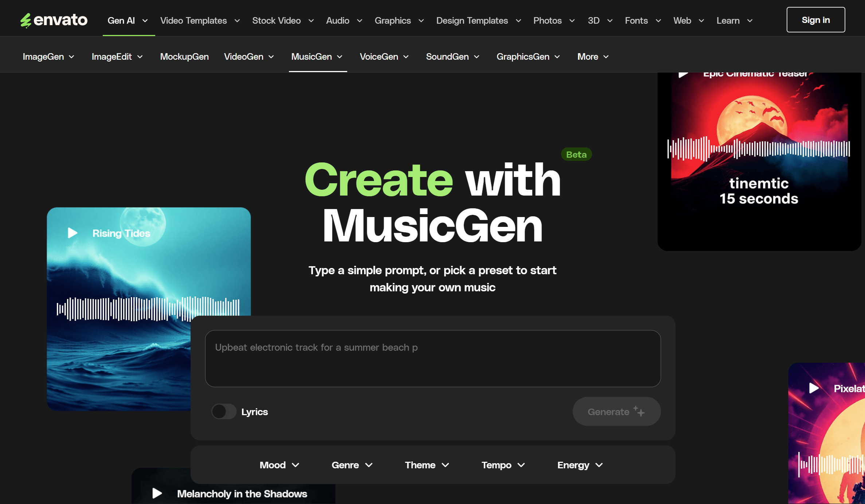The width and height of the screenshot is (865, 504).
Task: Open the Gen AI menu
Action: (x=128, y=21)
